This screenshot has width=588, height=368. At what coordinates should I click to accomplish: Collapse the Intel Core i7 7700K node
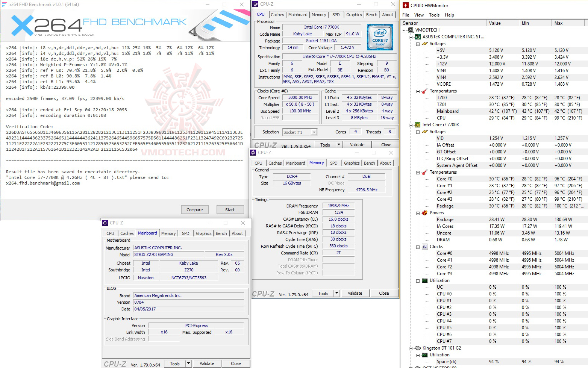[411, 125]
